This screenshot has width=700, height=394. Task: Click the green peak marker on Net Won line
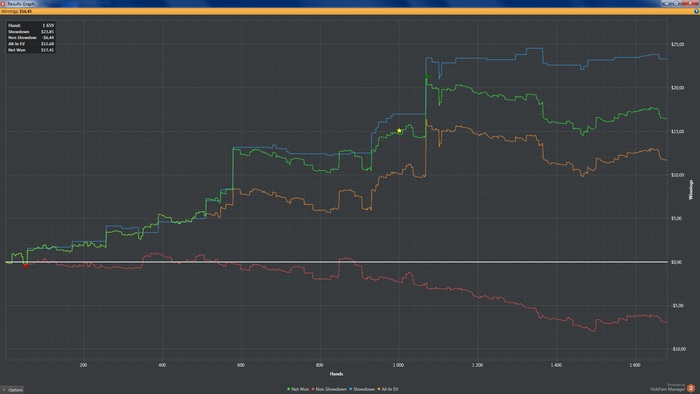[x=427, y=77]
